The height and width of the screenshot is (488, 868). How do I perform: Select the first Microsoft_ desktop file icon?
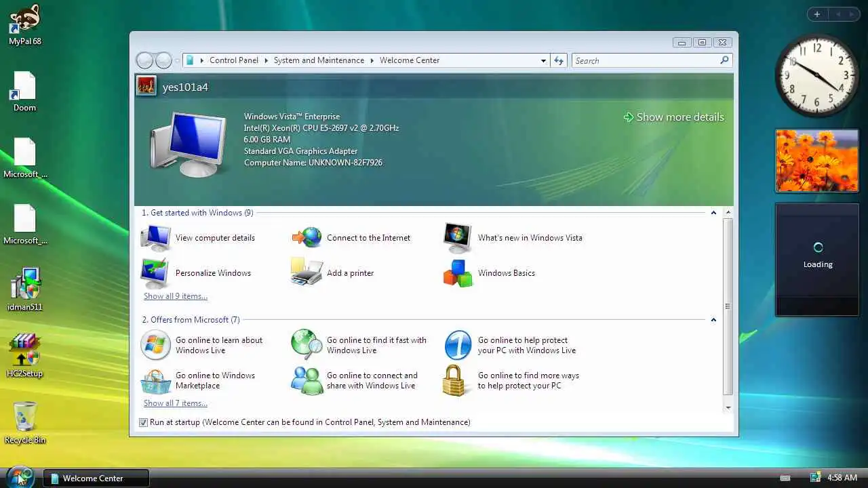tap(25, 158)
